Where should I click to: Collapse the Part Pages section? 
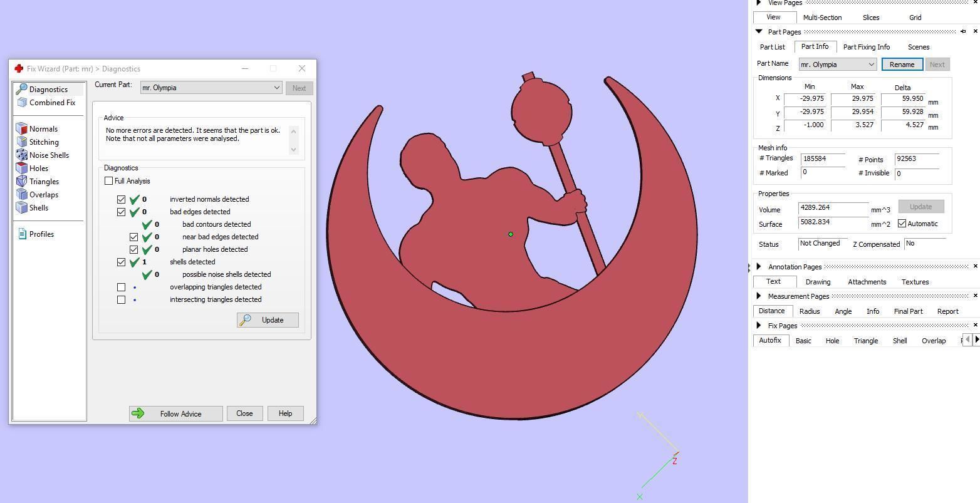click(x=759, y=31)
